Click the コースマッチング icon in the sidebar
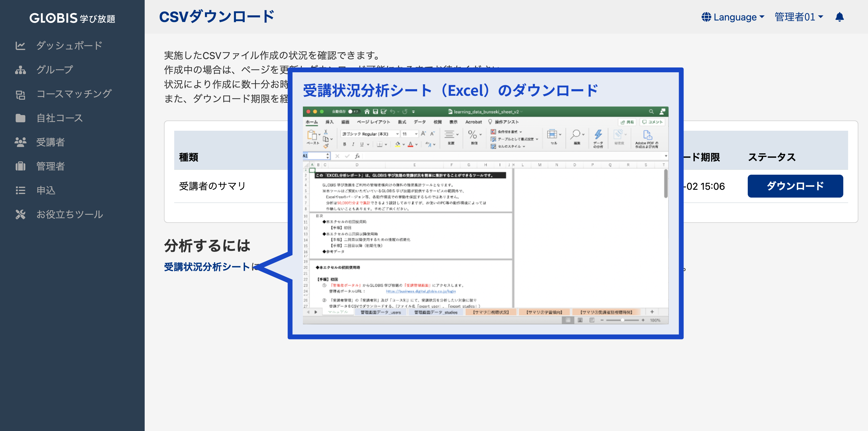Viewport: 868px width, 431px height. [x=20, y=94]
